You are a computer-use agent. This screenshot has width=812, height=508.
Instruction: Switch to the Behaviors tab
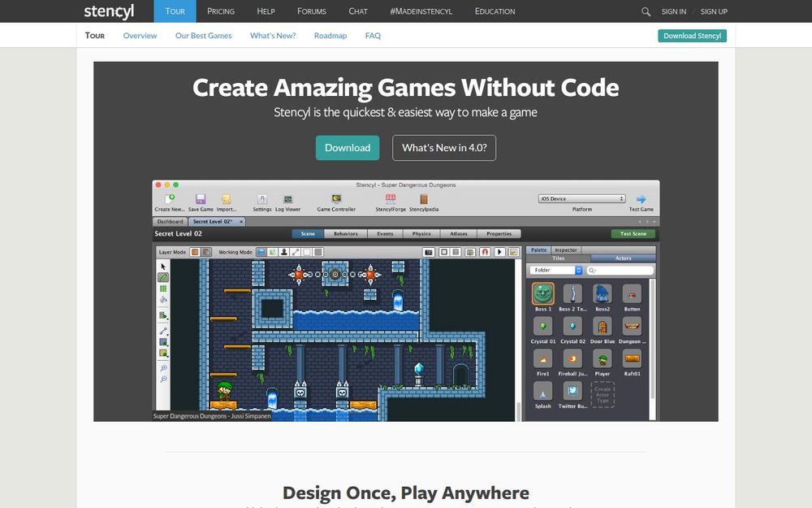(346, 234)
